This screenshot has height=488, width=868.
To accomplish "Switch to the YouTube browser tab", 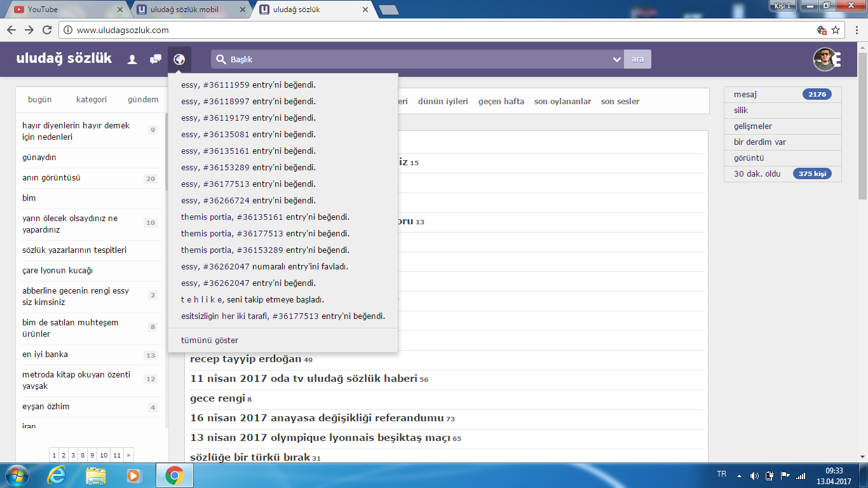I will point(64,10).
